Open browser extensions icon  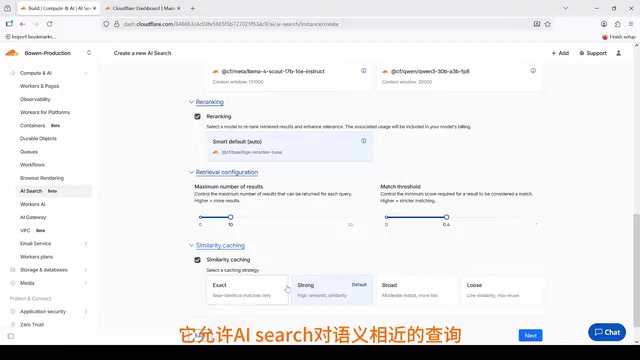617,24
